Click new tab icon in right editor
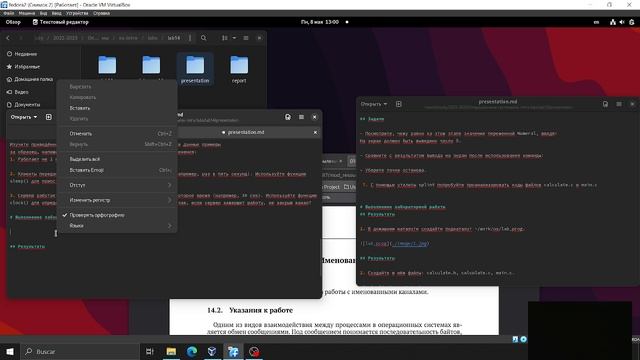Viewport: 640px width, 360px height. point(399,104)
